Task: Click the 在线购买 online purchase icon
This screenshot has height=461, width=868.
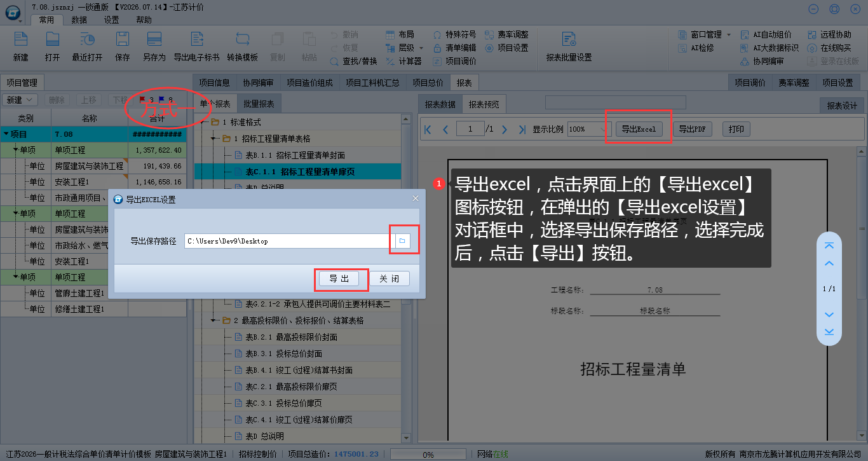Action: point(812,48)
